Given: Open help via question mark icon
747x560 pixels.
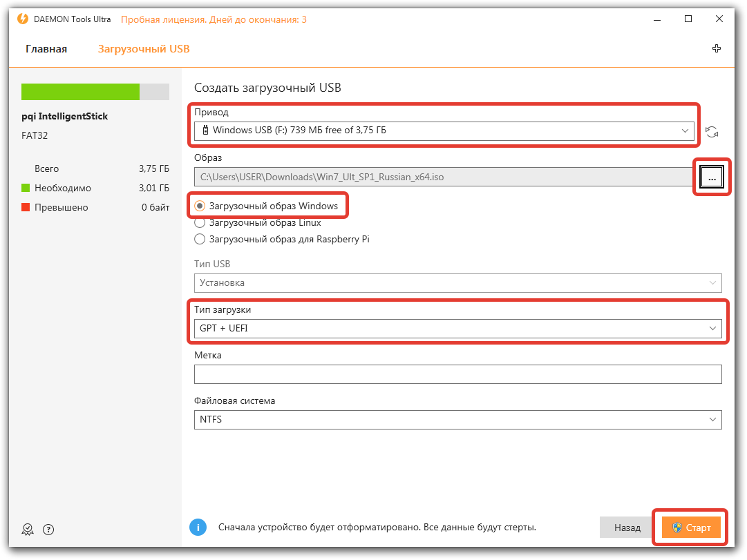Looking at the screenshot, I should [48, 530].
